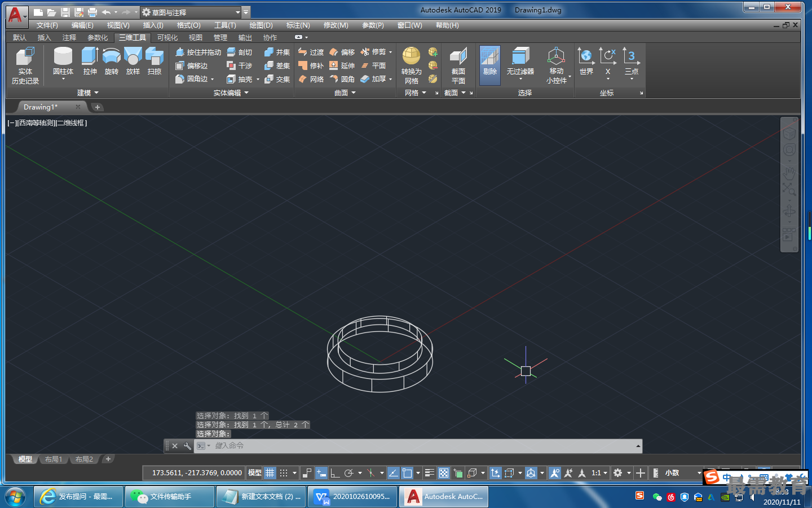This screenshot has width=812, height=508.
Task: Open Windows Start menu
Action: [x=15, y=497]
